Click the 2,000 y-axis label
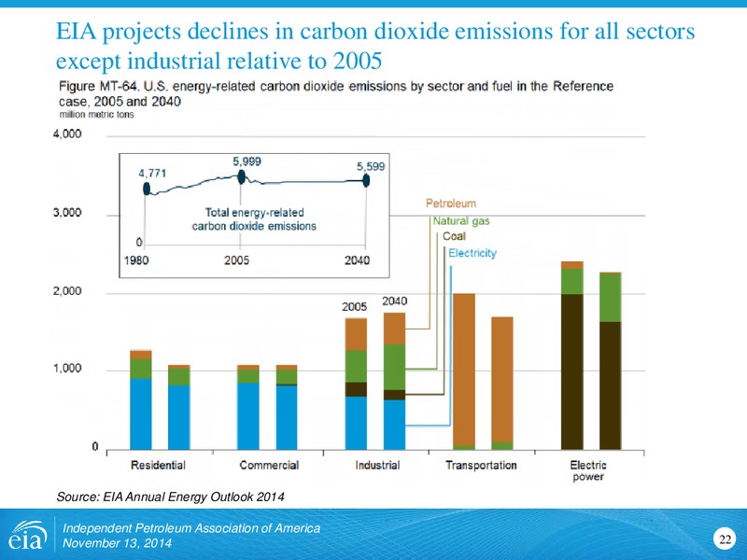Image resolution: width=747 pixels, height=560 pixels. click(x=67, y=291)
